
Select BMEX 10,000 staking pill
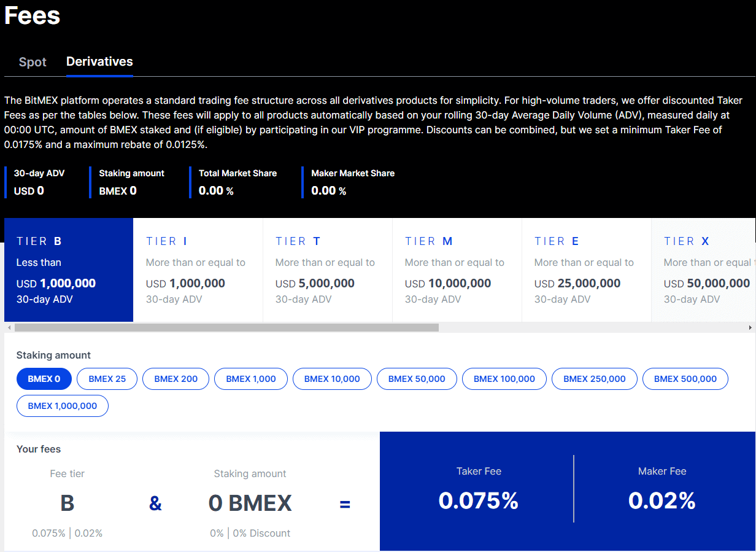332,379
